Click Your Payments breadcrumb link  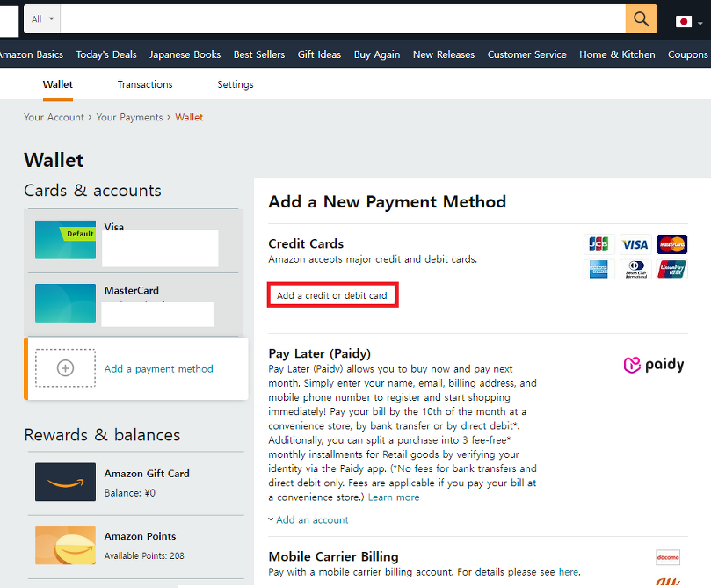point(129,118)
